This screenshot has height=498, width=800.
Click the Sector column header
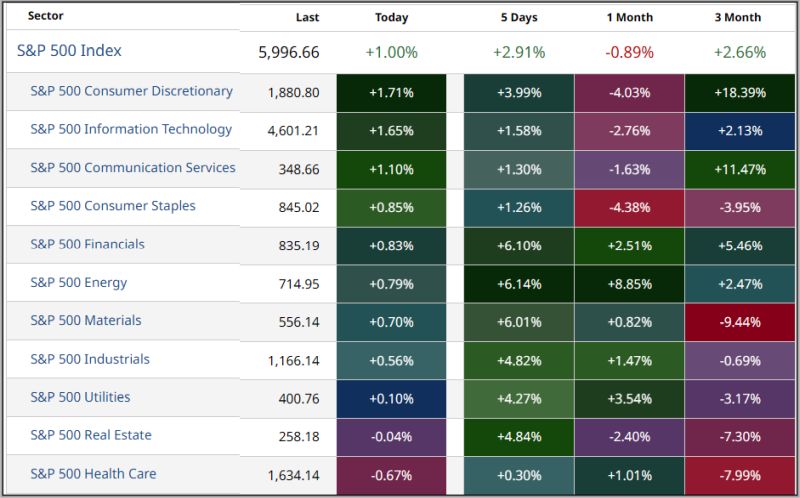click(x=45, y=17)
